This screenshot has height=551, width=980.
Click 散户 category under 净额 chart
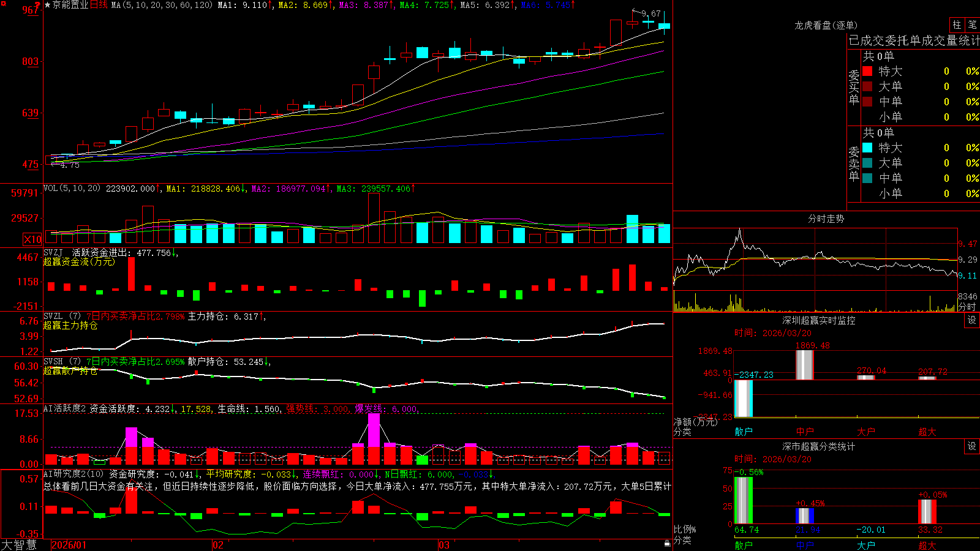tap(744, 432)
